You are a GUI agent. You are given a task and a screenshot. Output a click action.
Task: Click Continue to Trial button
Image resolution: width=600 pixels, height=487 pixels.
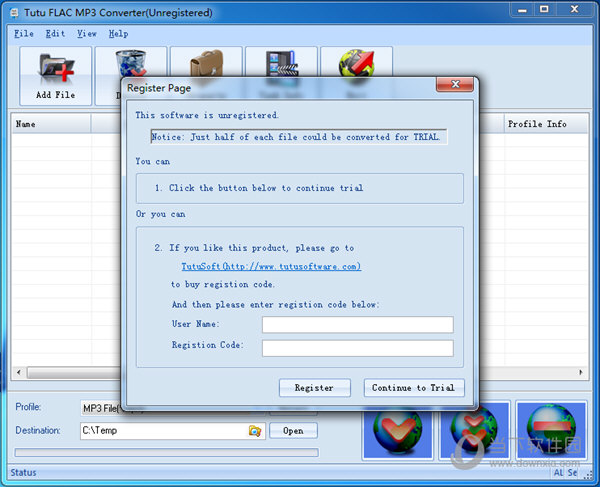(414, 388)
